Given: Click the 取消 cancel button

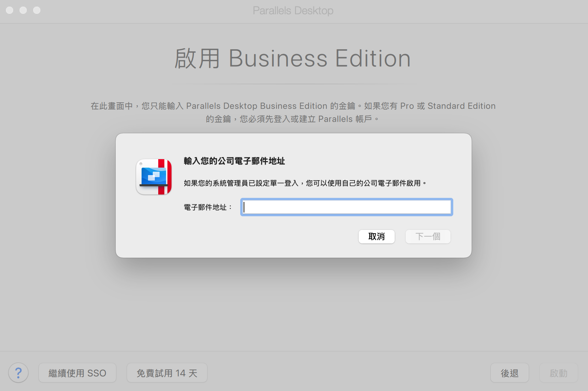Looking at the screenshot, I should tap(376, 237).
